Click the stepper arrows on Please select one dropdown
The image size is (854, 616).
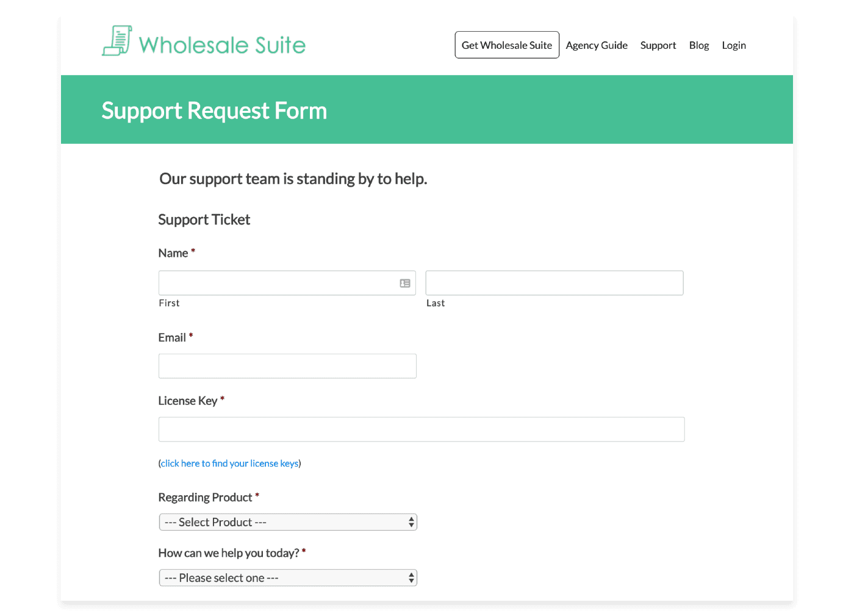tap(411, 578)
